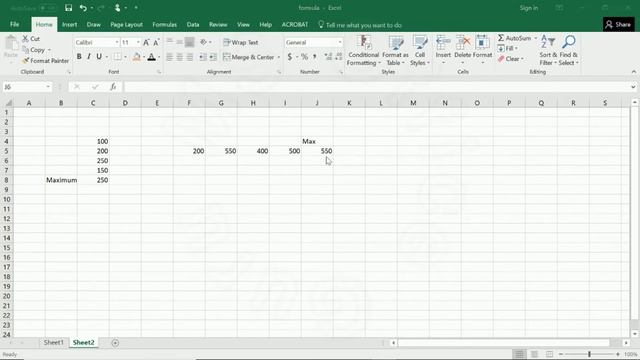Click the Share button
This screenshot has width=640, height=360.
point(618,24)
